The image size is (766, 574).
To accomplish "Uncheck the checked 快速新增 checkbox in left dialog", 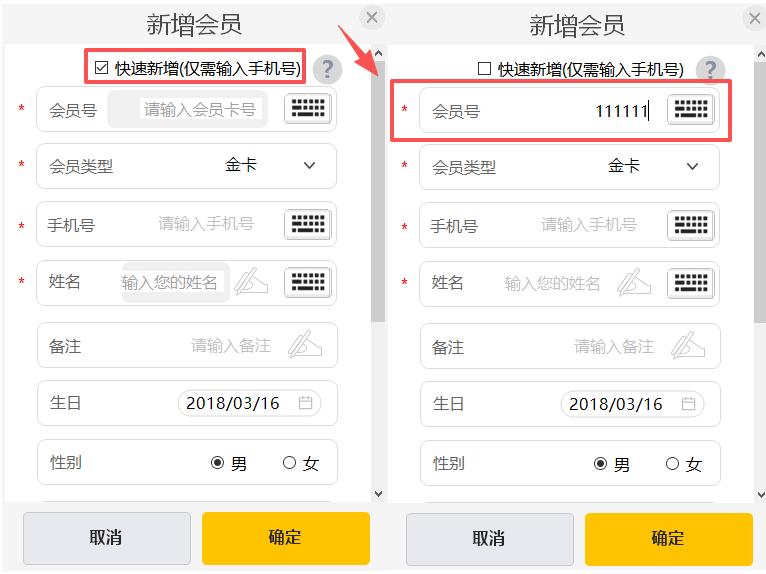I will click(x=101, y=68).
